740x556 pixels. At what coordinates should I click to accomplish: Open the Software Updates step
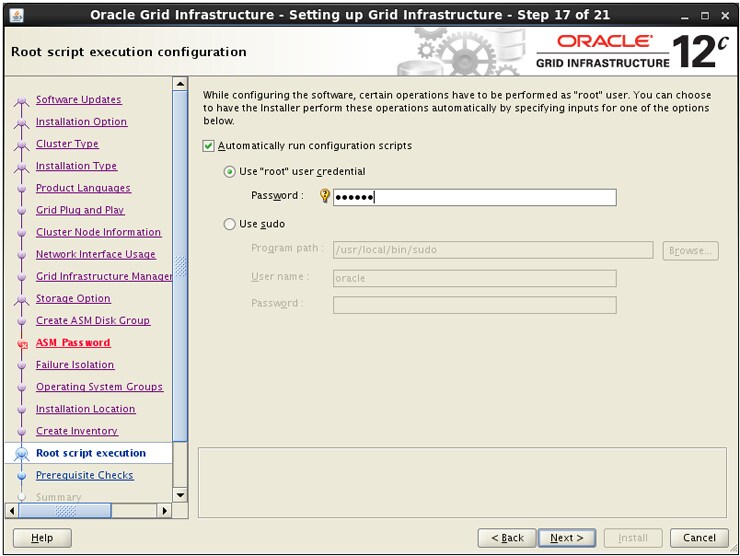79,100
